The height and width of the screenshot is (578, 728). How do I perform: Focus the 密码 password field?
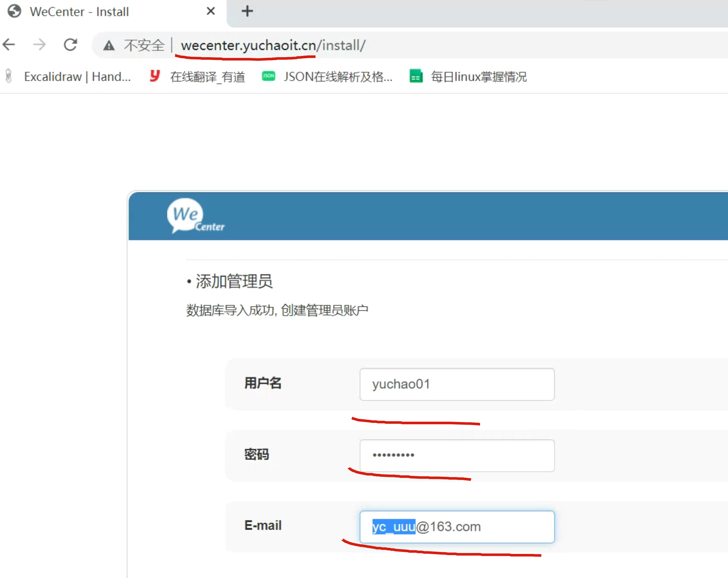(457, 456)
